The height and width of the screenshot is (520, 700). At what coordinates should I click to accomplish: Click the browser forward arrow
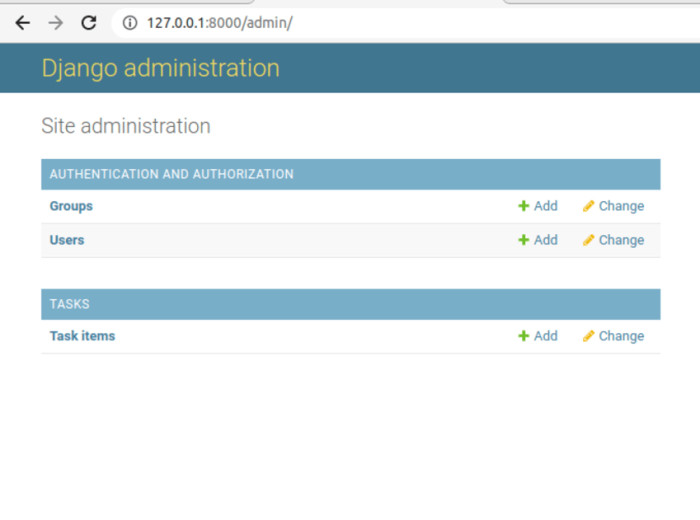point(56,23)
